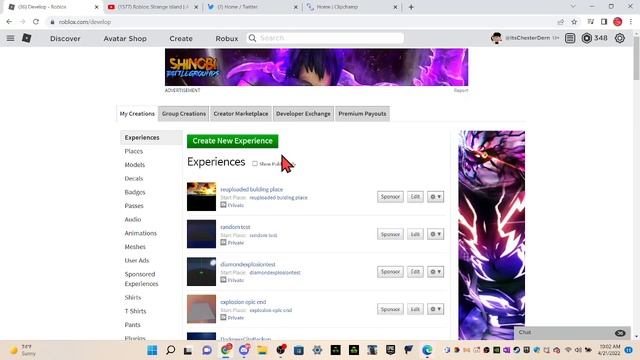Switch to the YouTube browser tab

pyautogui.click(x=151, y=7)
